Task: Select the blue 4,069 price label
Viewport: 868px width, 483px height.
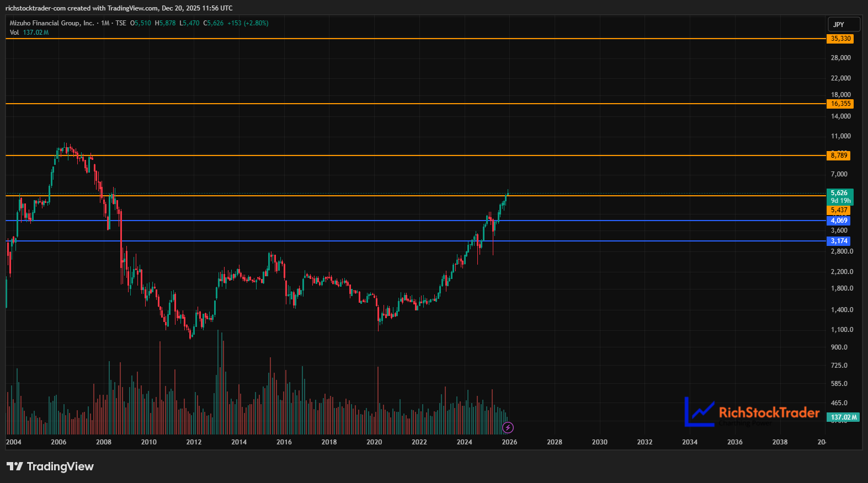Action: (839, 221)
